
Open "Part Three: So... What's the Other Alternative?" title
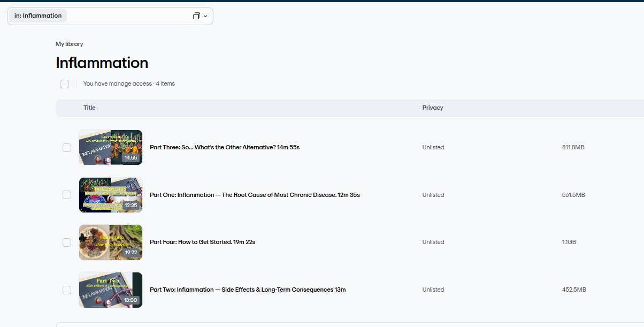pos(224,147)
